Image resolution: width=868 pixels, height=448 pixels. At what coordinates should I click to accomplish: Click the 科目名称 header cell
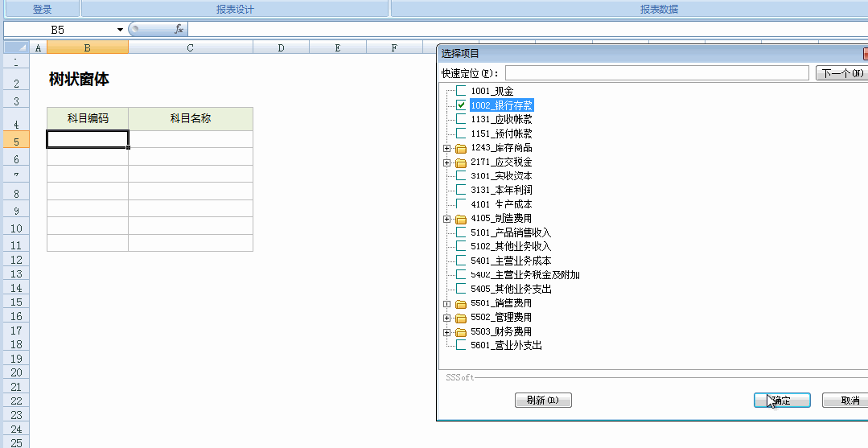(x=191, y=118)
